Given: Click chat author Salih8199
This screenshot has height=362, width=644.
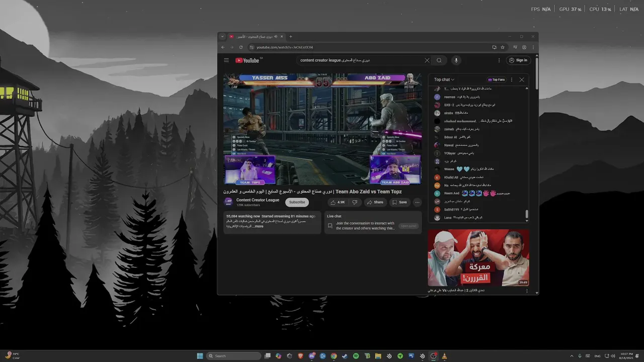Looking at the screenshot, I should (451, 209).
